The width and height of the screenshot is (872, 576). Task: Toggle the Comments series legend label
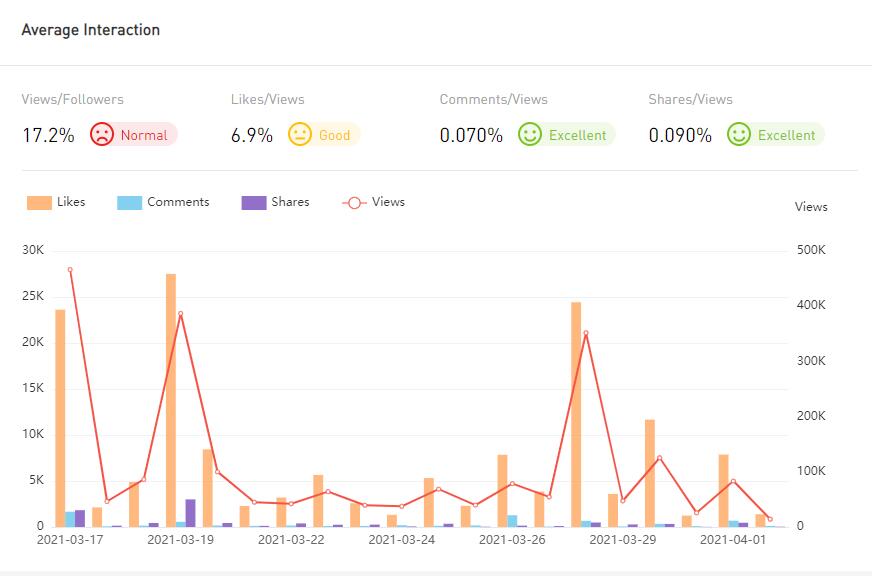click(178, 202)
